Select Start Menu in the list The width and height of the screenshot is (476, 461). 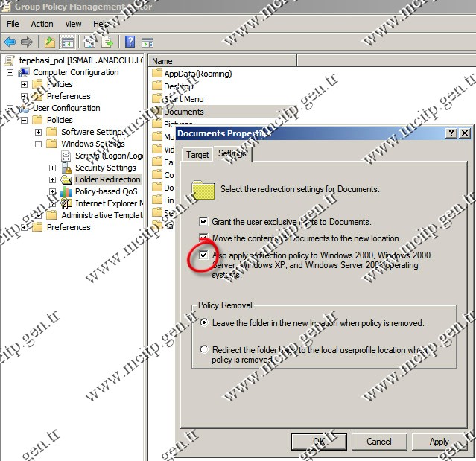[184, 99]
